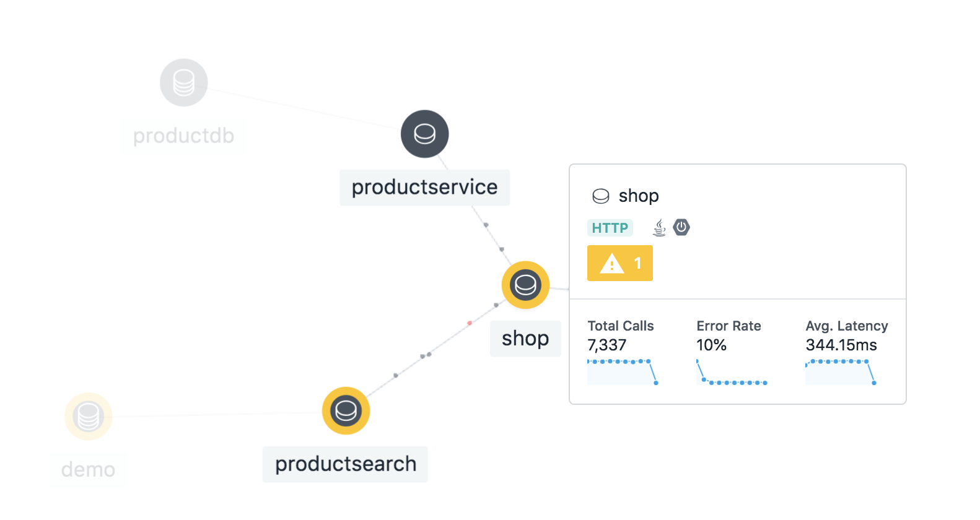Select the shop service node icon
Image resolution: width=980 pixels, height=520 pixels.
[x=525, y=285]
